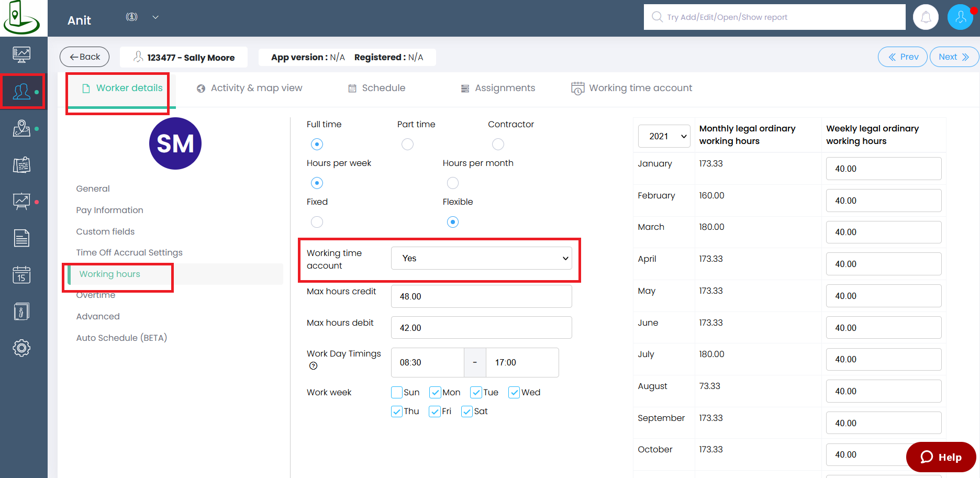This screenshot has height=478, width=980.
Task: Open the document reports icon in sidebar
Action: (21, 238)
